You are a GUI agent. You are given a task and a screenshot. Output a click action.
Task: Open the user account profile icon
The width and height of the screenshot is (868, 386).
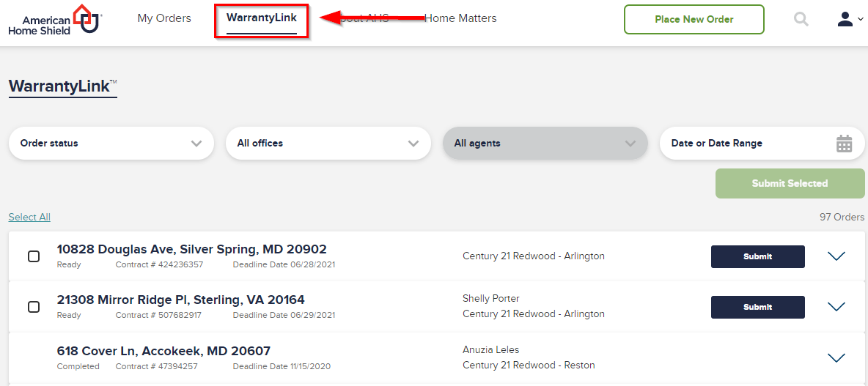845,19
